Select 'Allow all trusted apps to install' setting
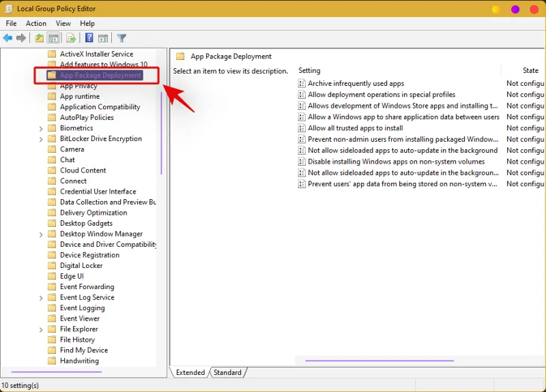 pyautogui.click(x=355, y=128)
